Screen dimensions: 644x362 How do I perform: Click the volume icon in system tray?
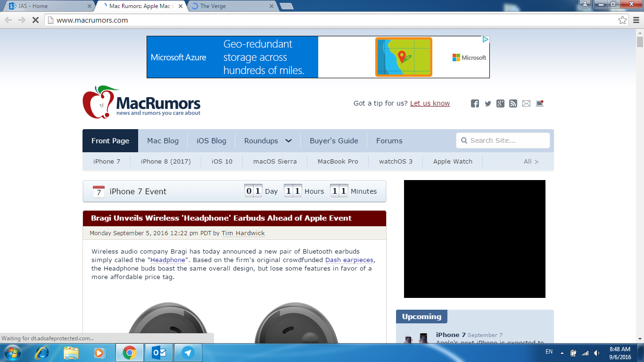pyautogui.click(x=597, y=353)
